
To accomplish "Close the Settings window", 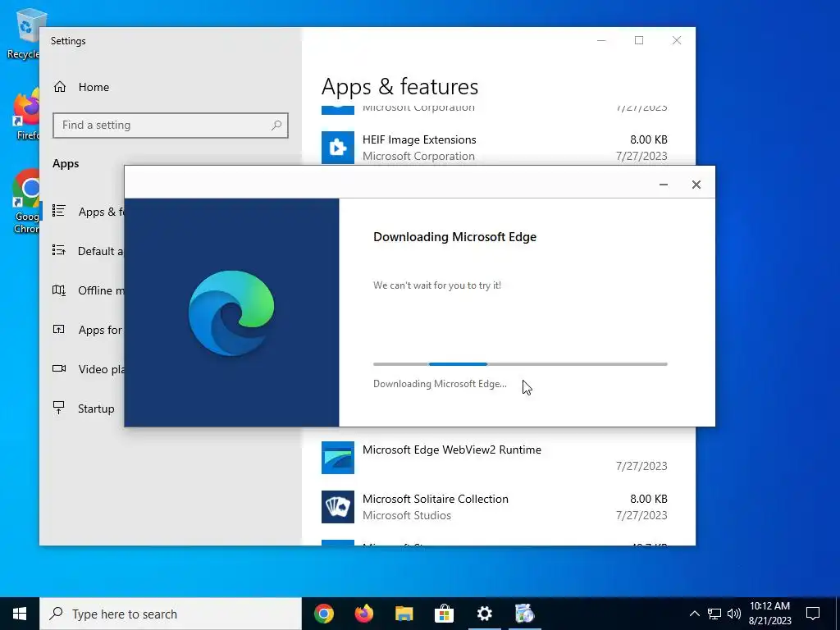I will tap(677, 41).
